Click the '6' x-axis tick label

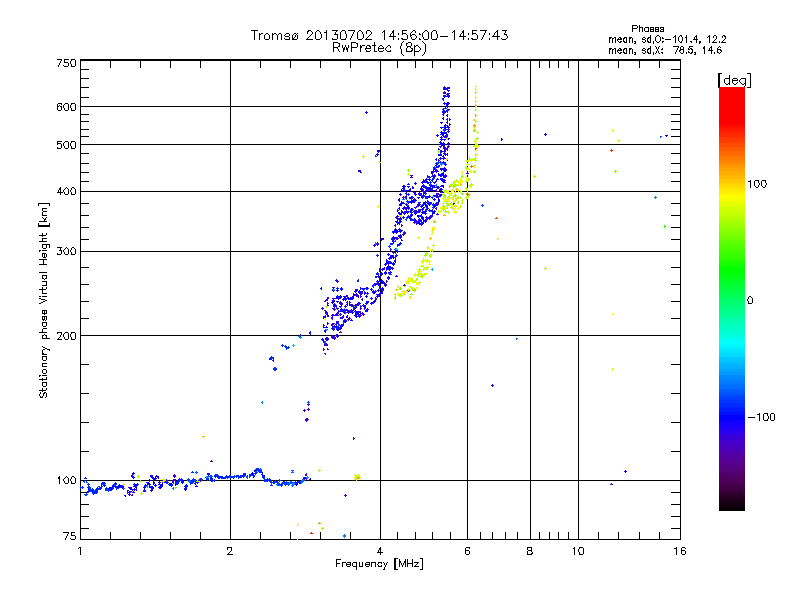click(467, 551)
